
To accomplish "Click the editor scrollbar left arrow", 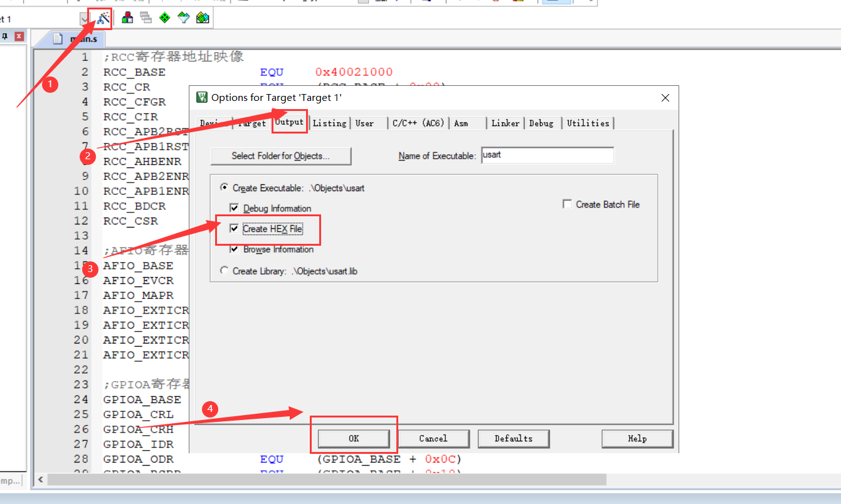I will (41, 480).
